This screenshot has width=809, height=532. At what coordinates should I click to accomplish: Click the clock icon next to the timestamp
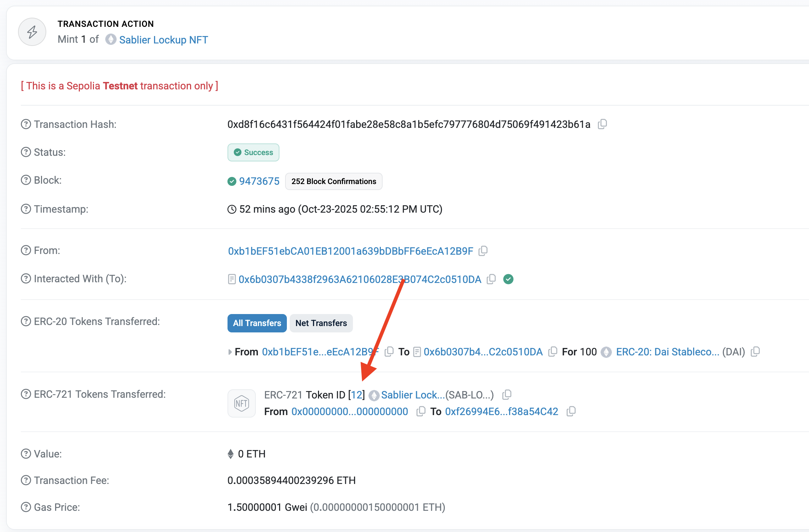tap(231, 209)
